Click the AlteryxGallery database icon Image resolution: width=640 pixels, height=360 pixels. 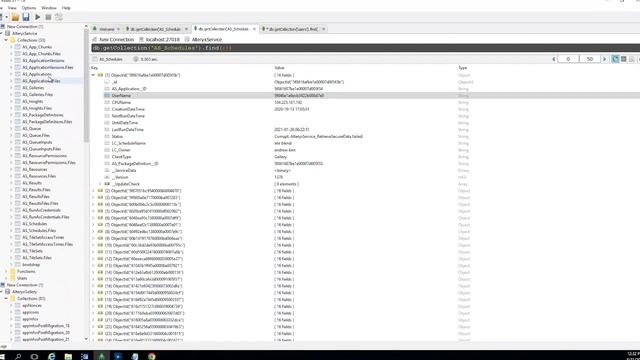coord(7,292)
